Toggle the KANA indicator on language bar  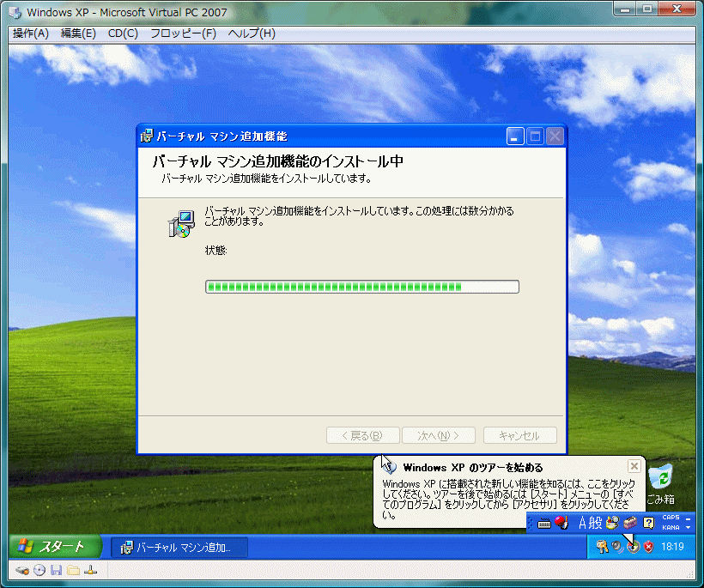[671, 527]
